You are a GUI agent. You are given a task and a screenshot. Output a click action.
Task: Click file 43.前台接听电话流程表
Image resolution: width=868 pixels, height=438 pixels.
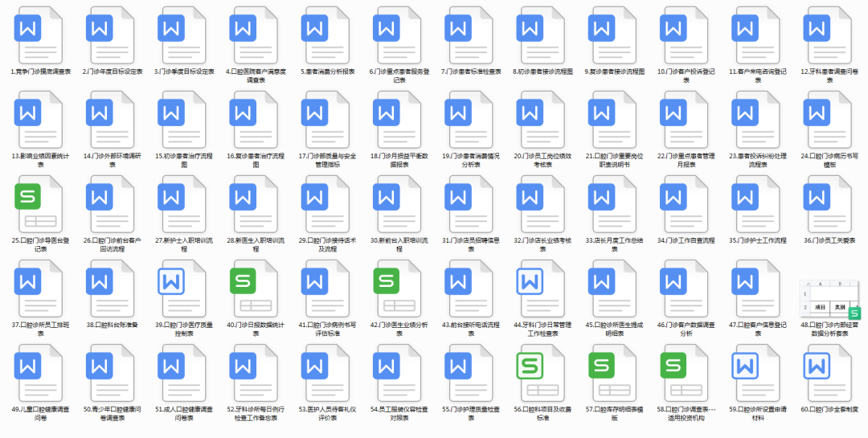pyautogui.click(x=471, y=289)
